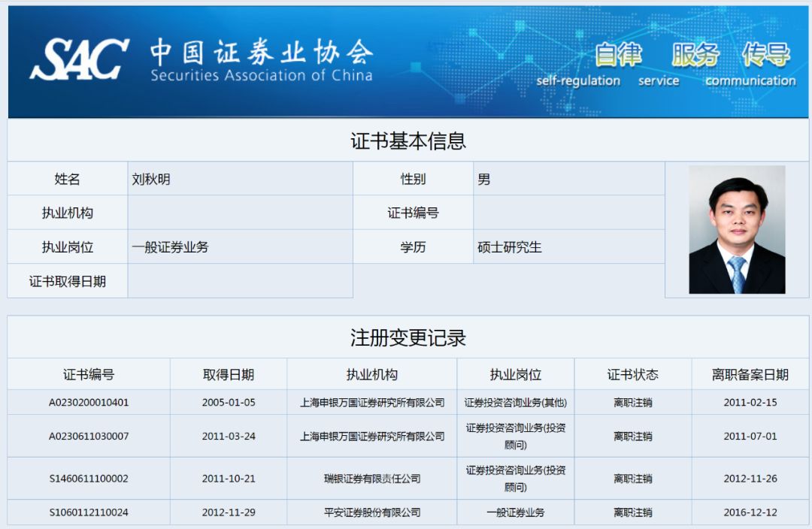Viewport: 812px width, 529px height.
Task: Click the 证书状态 column header
Action: 632,374
